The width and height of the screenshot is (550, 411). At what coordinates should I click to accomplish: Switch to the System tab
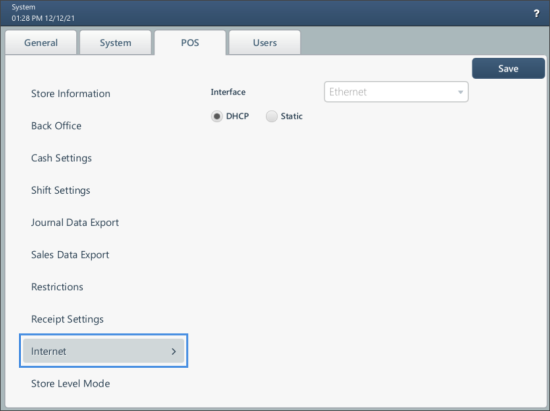[x=115, y=43]
